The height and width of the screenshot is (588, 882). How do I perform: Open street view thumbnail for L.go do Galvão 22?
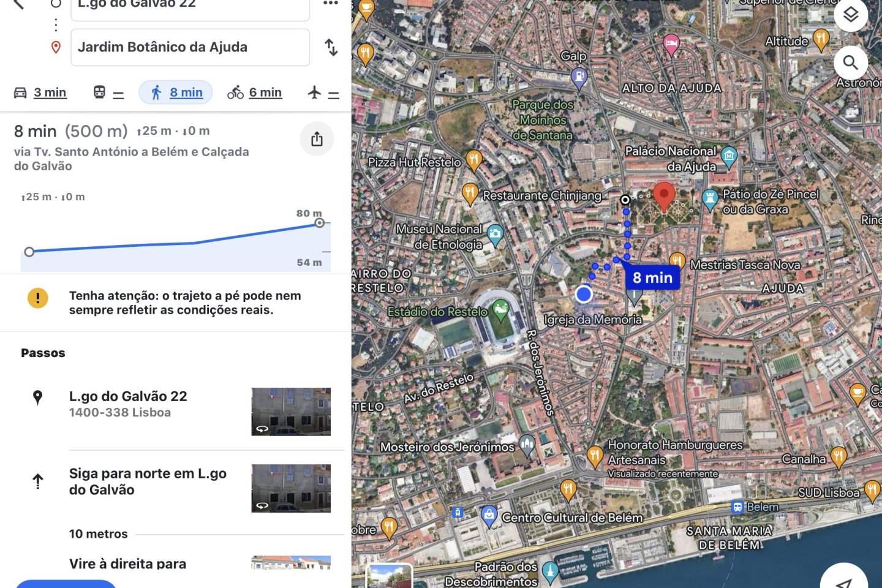click(291, 412)
